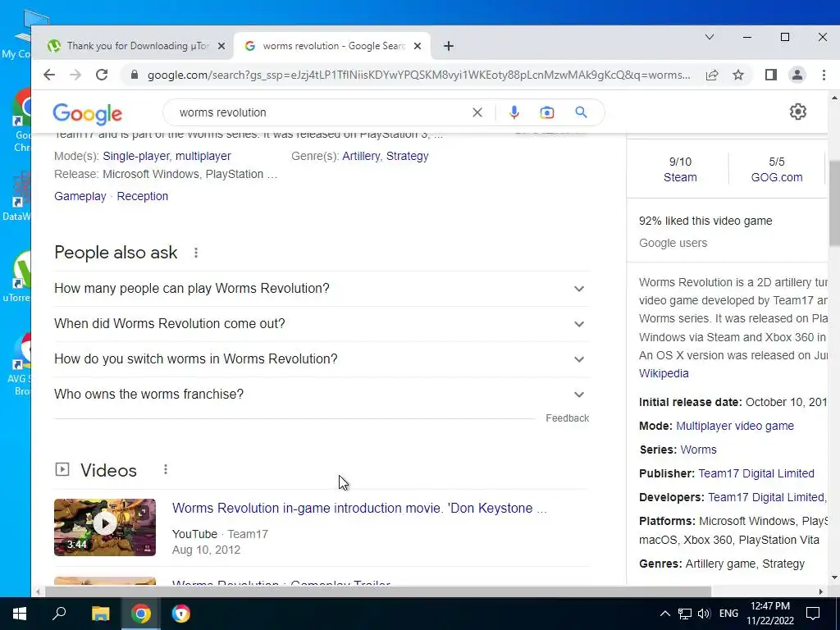Open 'Worms Revolution in-game introduction movie' video title

point(359,508)
